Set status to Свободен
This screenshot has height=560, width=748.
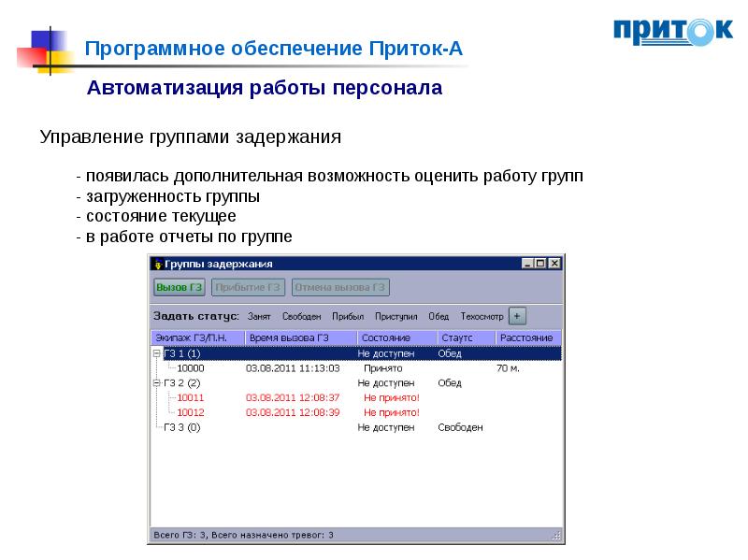tap(301, 317)
